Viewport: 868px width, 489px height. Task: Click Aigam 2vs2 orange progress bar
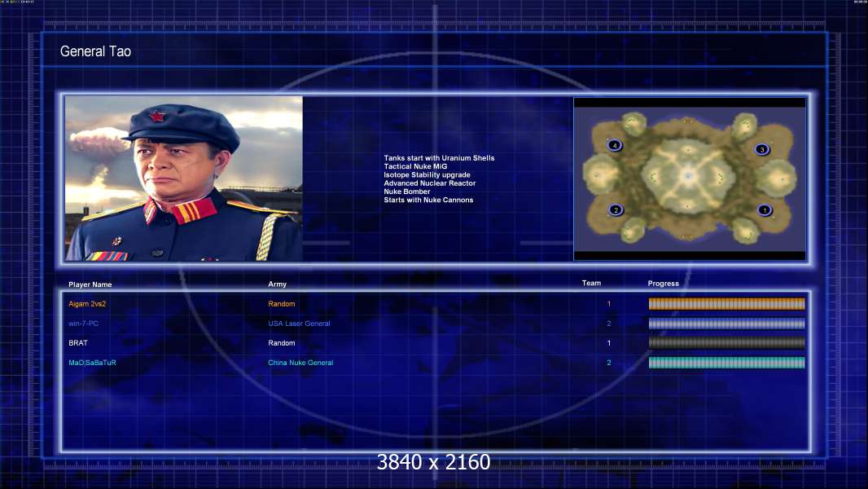726,303
